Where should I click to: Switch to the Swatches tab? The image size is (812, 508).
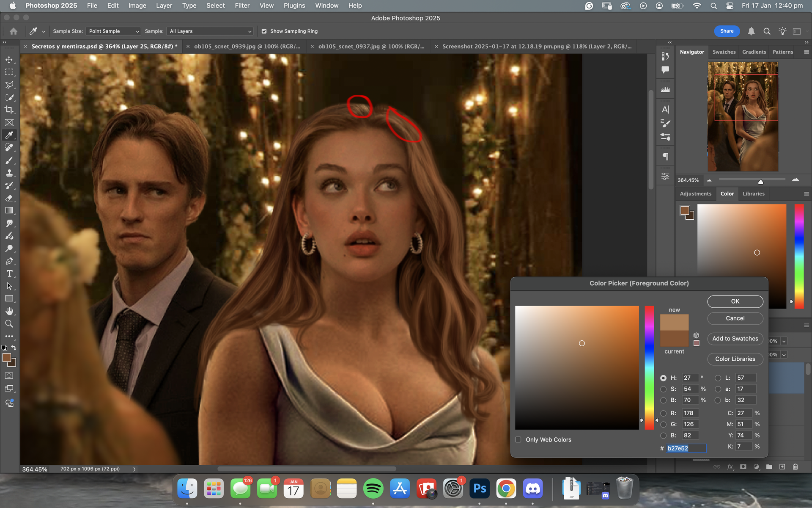[x=724, y=52]
